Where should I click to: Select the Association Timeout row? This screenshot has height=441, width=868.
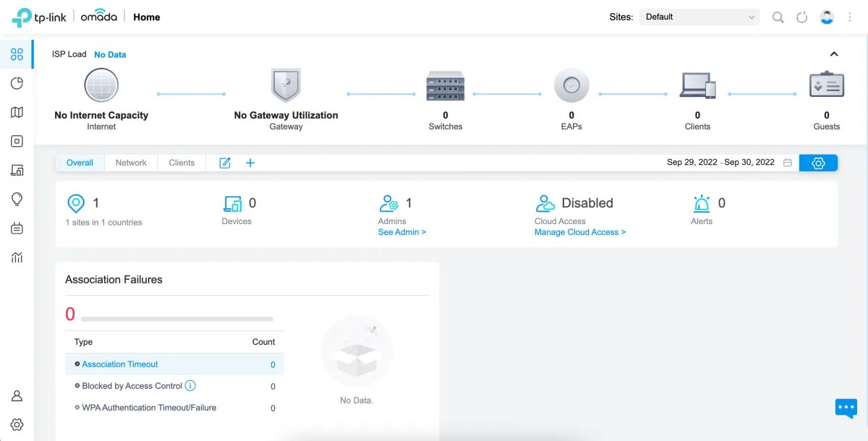point(174,364)
